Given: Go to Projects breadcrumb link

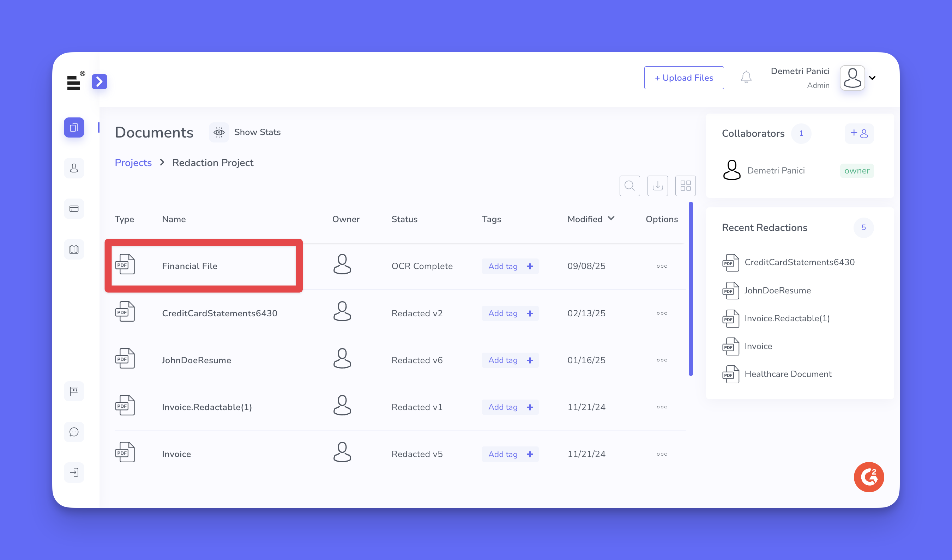Looking at the screenshot, I should tap(133, 163).
